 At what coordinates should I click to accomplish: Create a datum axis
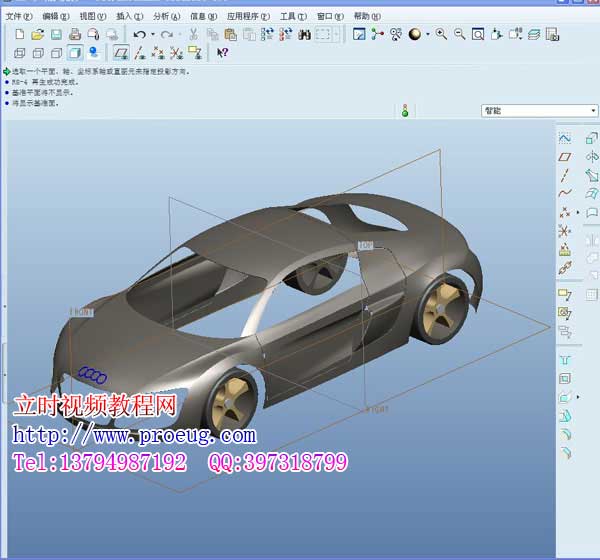[565, 175]
